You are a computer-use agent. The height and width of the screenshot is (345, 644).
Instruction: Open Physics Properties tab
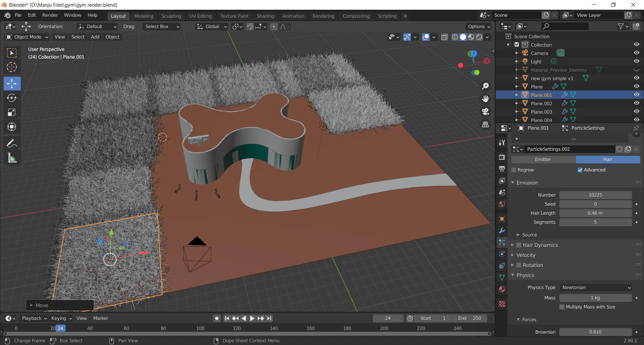[x=502, y=254]
